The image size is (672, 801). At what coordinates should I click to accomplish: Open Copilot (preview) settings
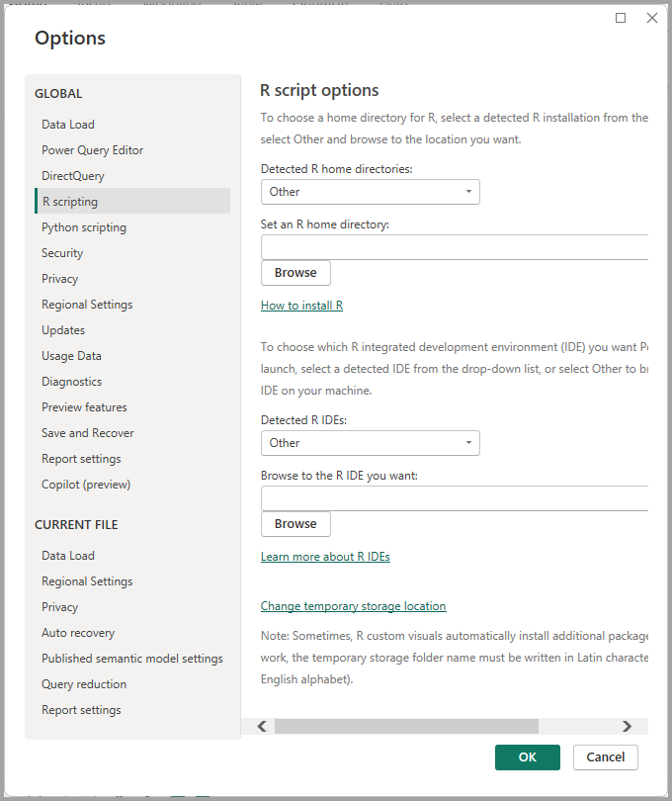(x=86, y=485)
